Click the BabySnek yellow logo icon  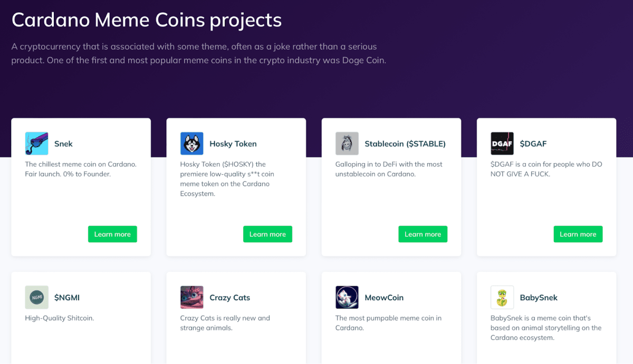(502, 297)
